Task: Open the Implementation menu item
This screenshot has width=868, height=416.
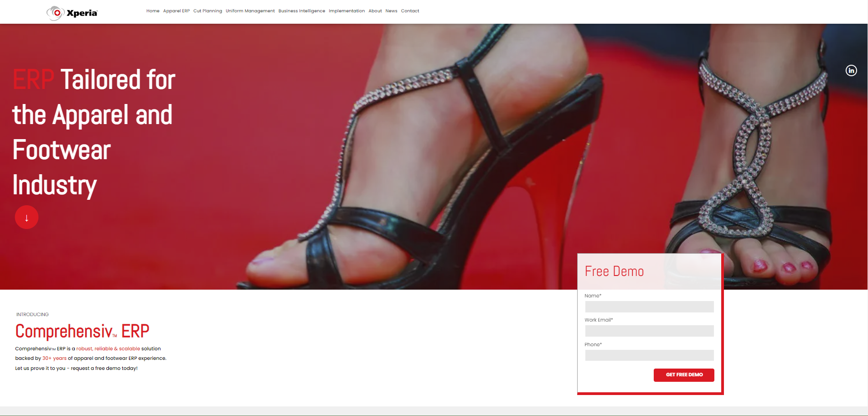Action: click(346, 11)
